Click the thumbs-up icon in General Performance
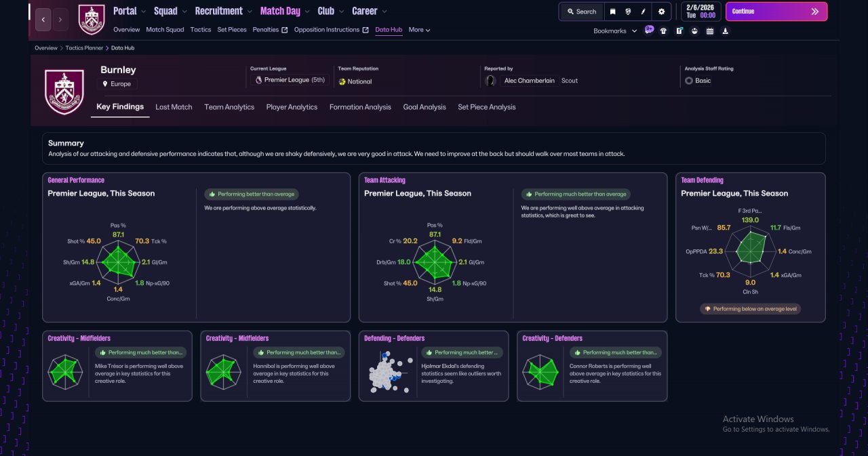The height and width of the screenshot is (456, 868). pos(212,194)
